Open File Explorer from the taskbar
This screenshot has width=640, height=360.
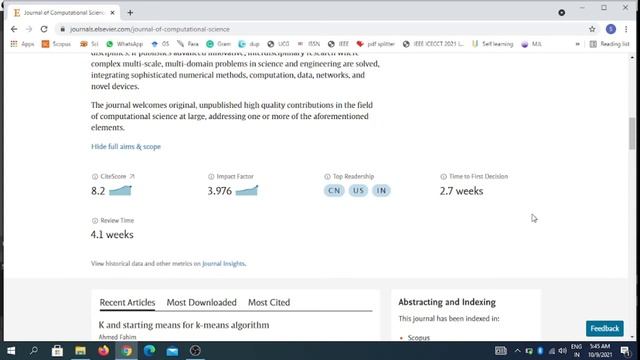click(80, 351)
